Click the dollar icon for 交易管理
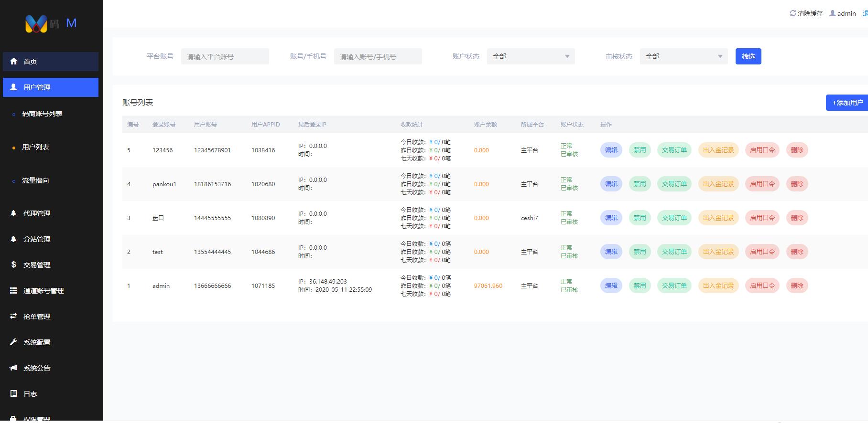Screen dimensions: 868x423 (x=14, y=264)
